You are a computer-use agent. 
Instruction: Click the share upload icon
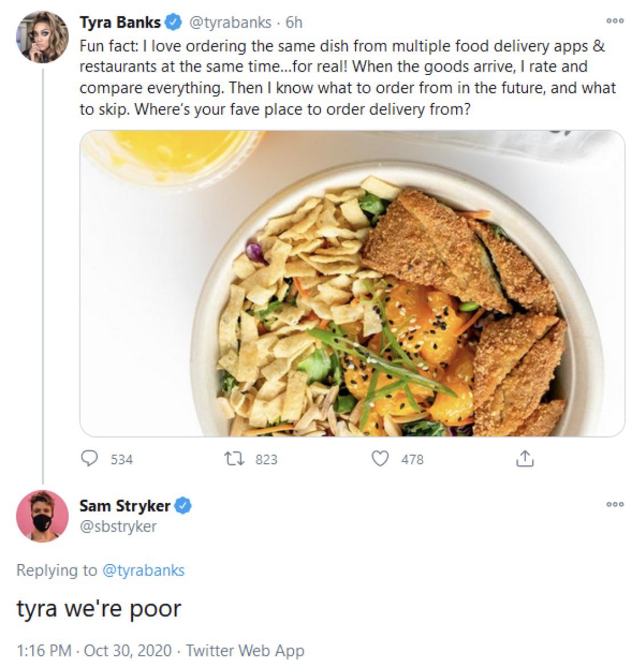click(x=524, y=459)
